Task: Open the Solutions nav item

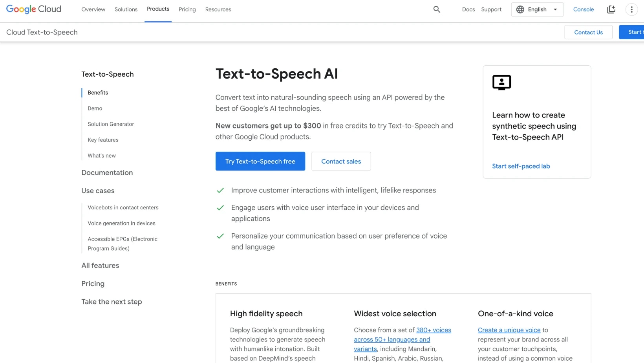Action: pyautogui.click(x=126, y=9)
